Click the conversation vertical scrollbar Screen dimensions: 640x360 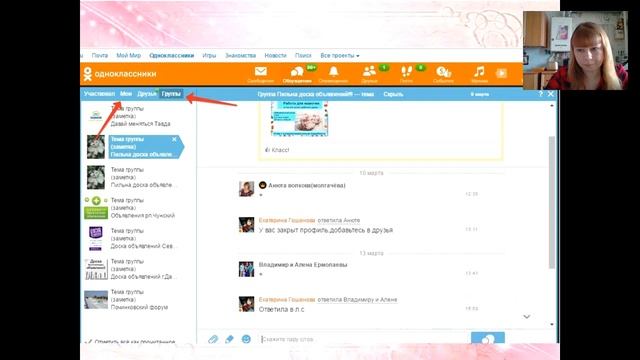[552, 202]
